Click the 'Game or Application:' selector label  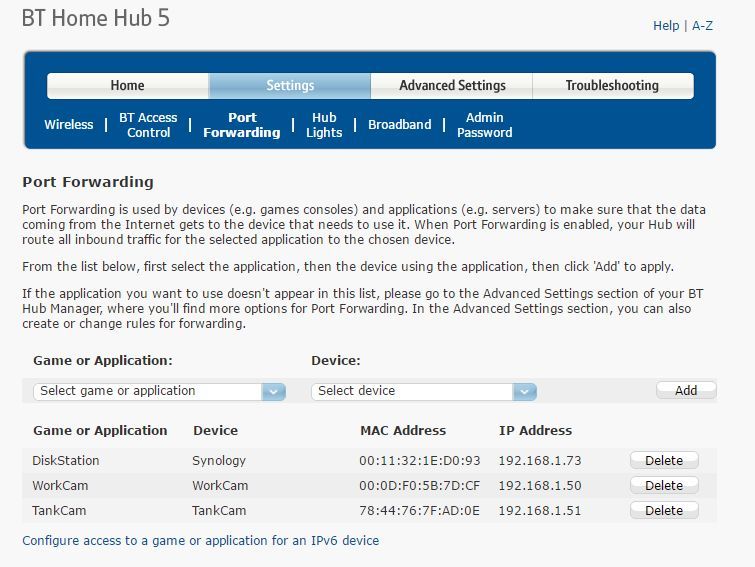103,361
